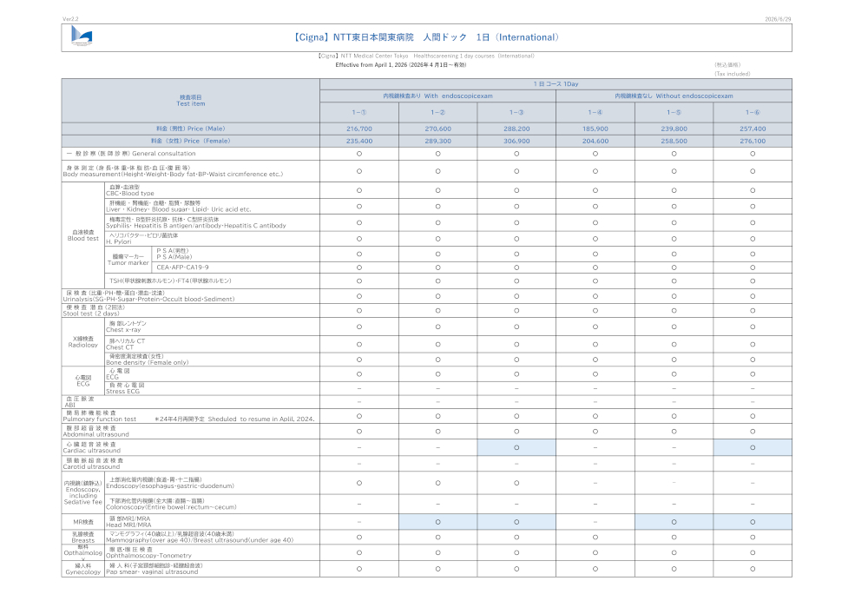This screenshot has height=614, width=868.
Task: Click the female price '276,100'
Action: [753, 142]
